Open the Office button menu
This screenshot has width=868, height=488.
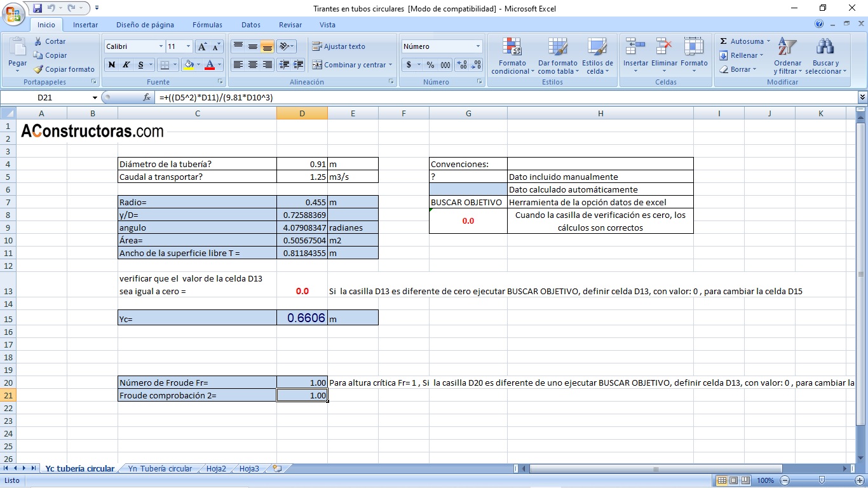(x=13, y=13)
